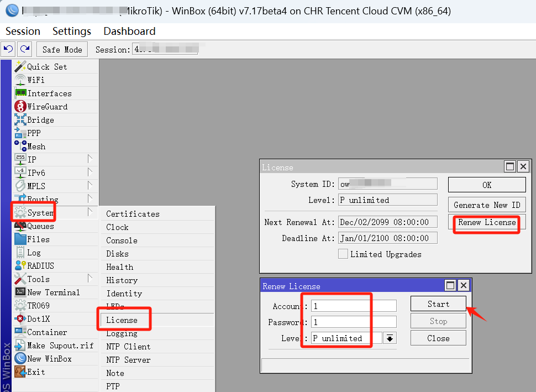536x392 pixels.
Task: Click Start in Renew License
Action: point(438,304)
